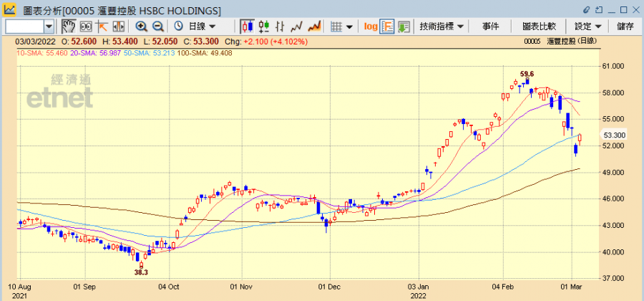Viewport: 644px width, 301px height.
Task: Select the hand pan tool
Action: point(69,27)
